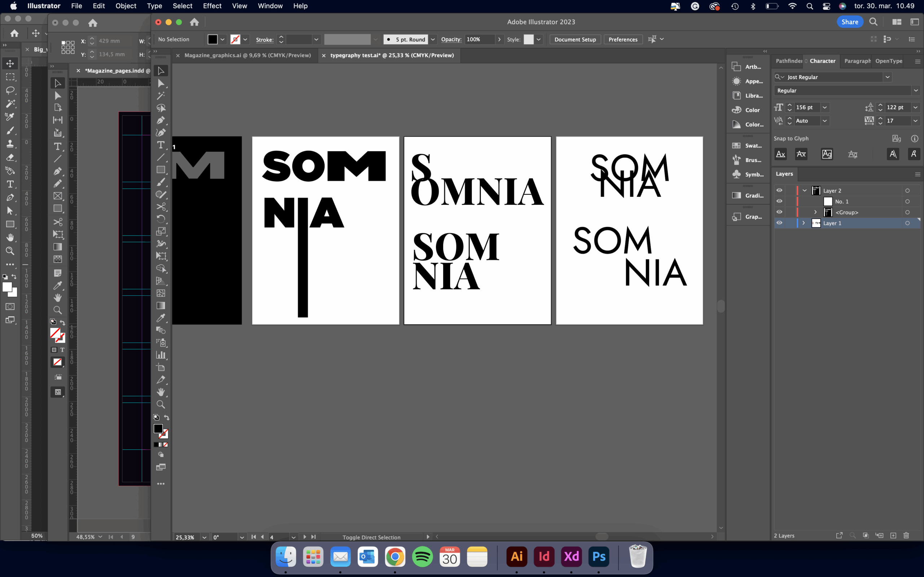This screenshot has width=924, height=577.
Task: Select the Type tool in Illustrator toolbar
Action: point(161,145)
